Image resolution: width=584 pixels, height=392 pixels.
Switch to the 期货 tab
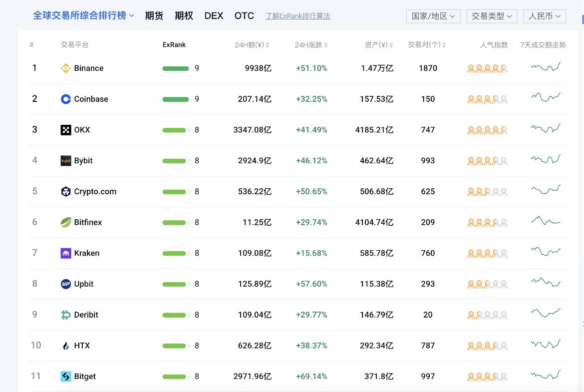pyautogui.click(x=154, y=15)
